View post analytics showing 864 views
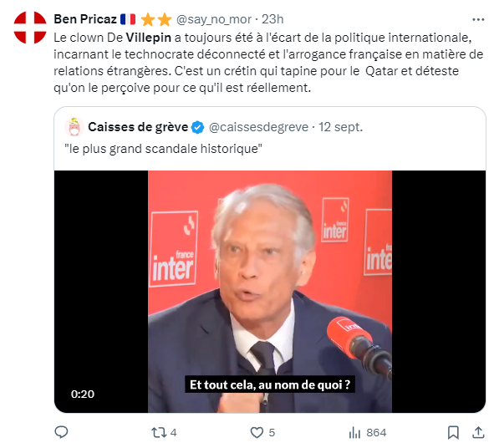 [x=367, y=433]
